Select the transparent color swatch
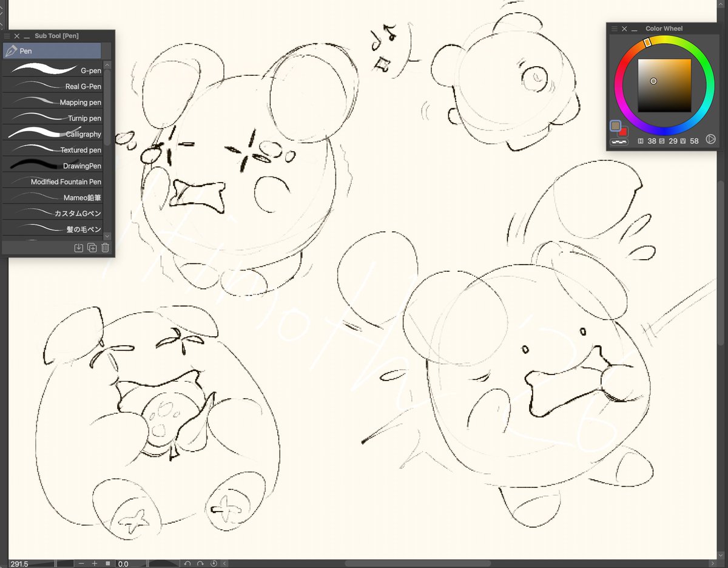The height and width of the screenshot is (568, 728). (619, 141)
